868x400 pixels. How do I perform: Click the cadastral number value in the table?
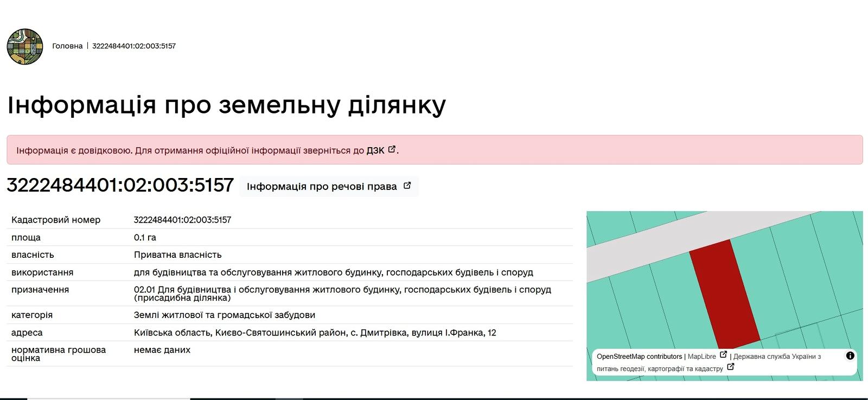(x=182, y=220)
